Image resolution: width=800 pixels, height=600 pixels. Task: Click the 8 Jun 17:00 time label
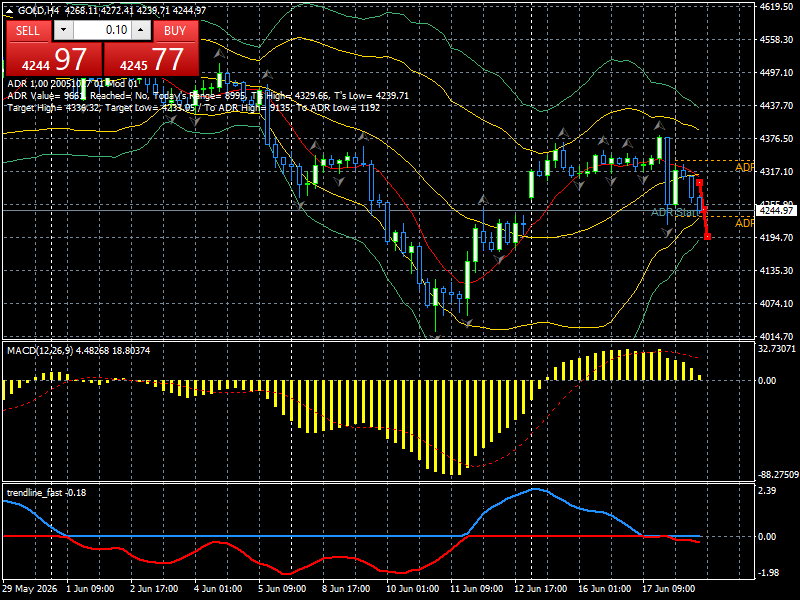(x=346, y=588)
